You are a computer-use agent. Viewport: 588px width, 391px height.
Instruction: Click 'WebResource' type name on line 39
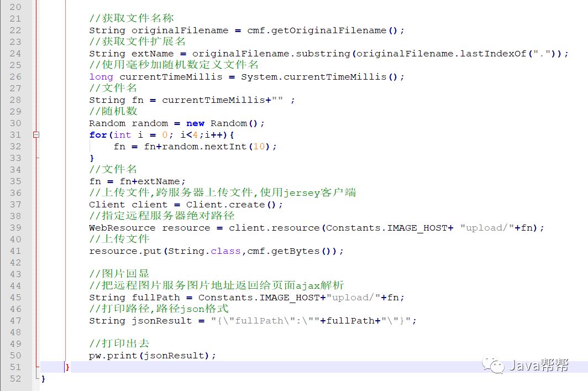tap(122, 228)
